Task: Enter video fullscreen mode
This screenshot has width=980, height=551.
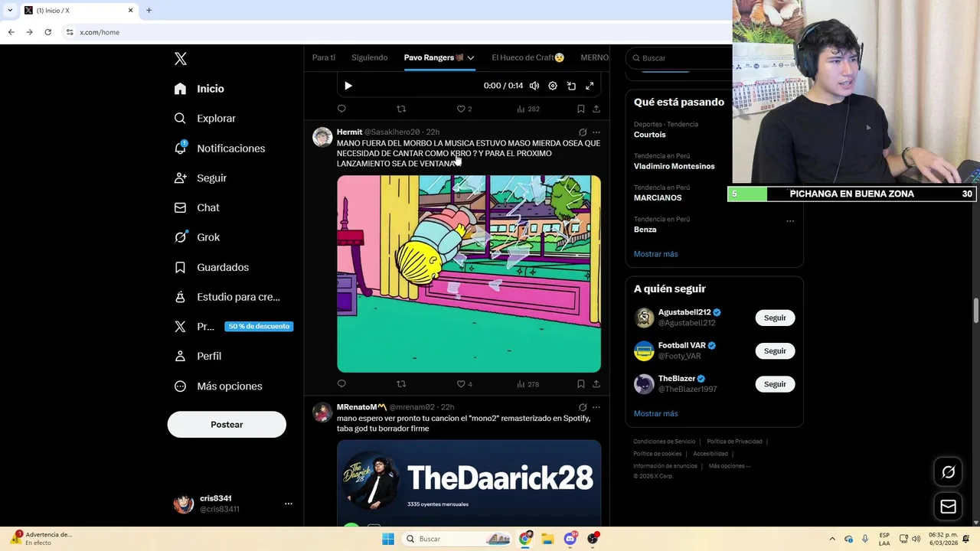Action: pos(590,86)
